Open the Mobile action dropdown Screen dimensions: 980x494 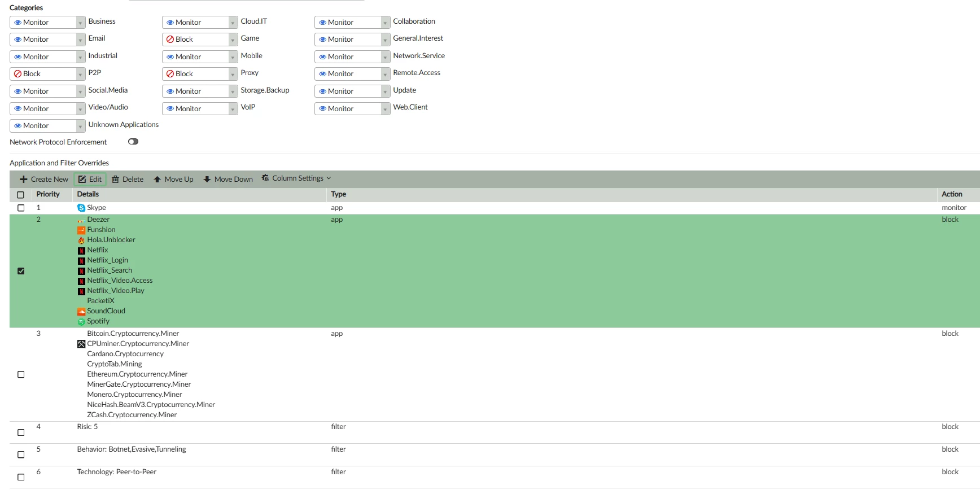(x=200, y=57)
